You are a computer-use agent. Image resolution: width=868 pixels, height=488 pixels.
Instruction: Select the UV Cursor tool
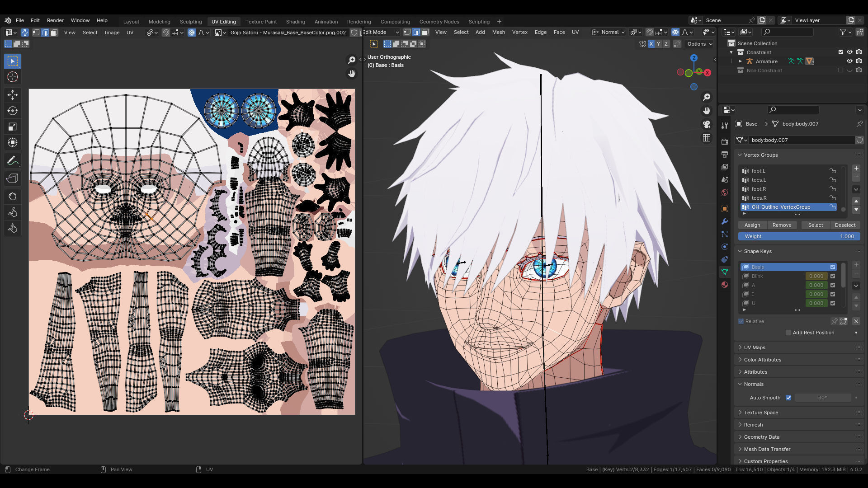(x=13, y=77)
